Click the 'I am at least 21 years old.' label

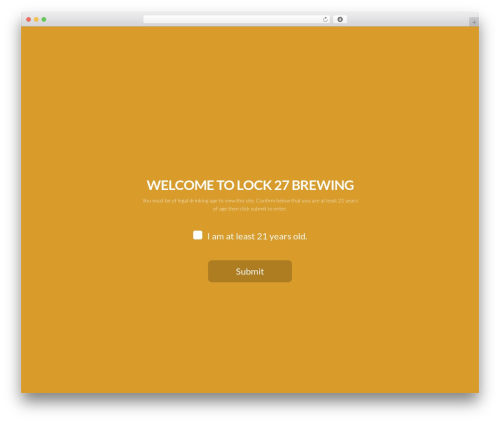pos(257,236)
